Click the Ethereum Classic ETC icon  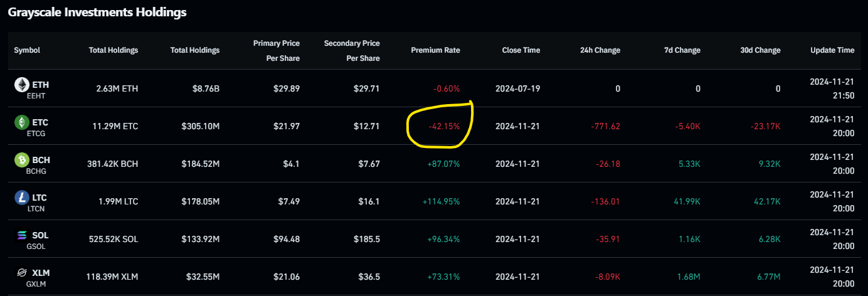(22, 122)
